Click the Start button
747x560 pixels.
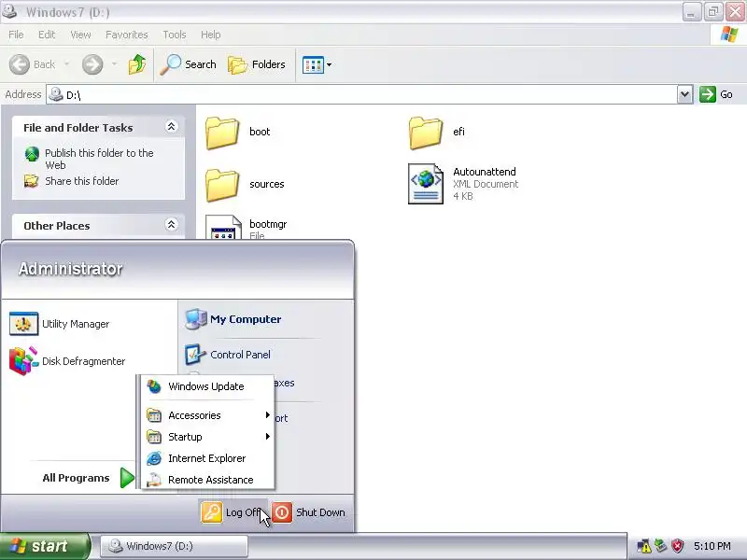[45, 546]
